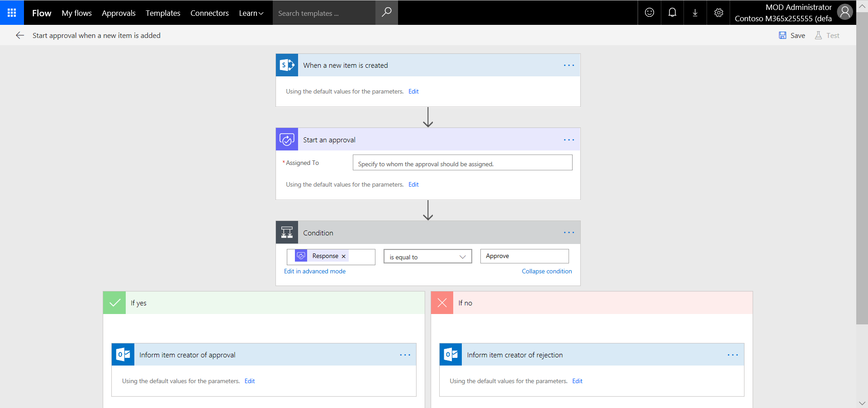Image resolution: width=868 pixels, height=408 pixels.
Task: Click the 'Condition' header title
Action: (x=318, y=233)
